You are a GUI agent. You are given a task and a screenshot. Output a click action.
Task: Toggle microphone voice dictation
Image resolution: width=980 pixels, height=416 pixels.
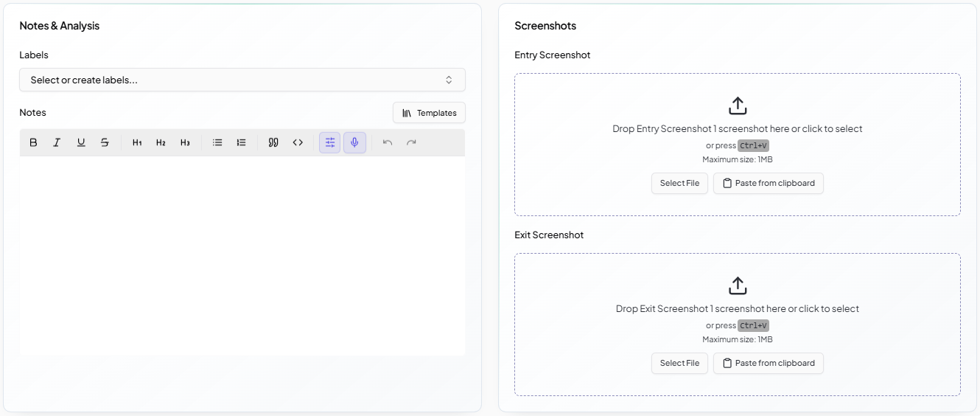click(354, 142)
